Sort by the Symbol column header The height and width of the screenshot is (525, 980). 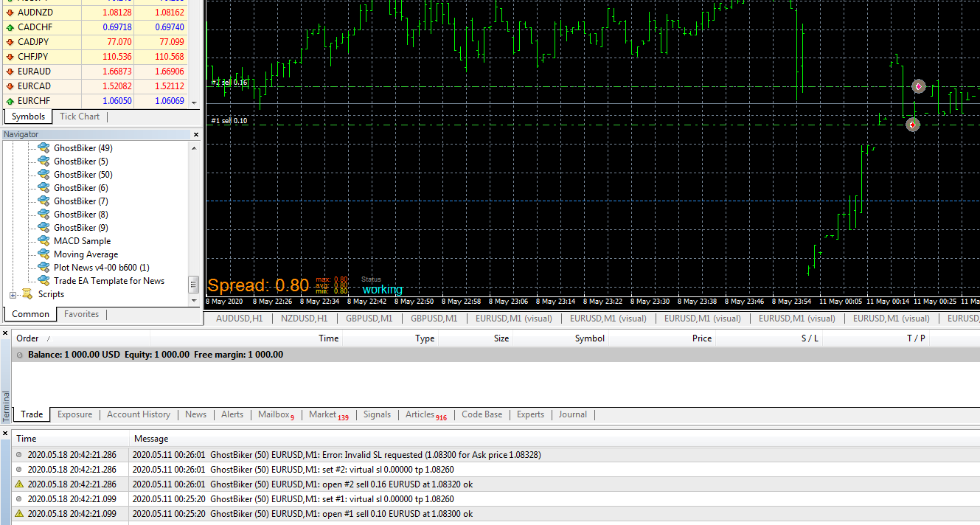point(560,338)
